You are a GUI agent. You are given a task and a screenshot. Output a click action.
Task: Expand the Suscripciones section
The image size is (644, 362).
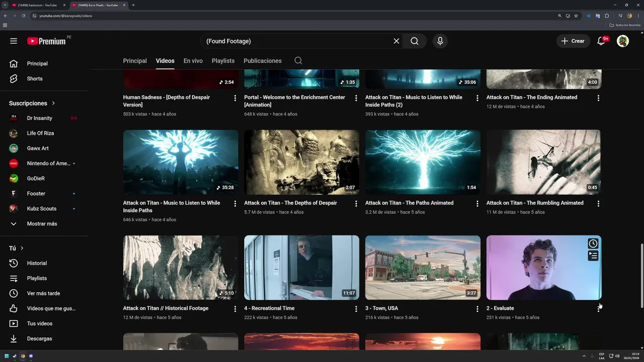[32, 103]
